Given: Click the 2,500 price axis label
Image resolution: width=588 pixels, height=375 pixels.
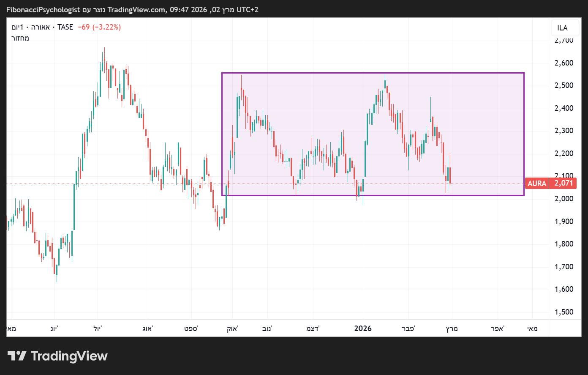Looking at the screenshot, I should [563, 85].
